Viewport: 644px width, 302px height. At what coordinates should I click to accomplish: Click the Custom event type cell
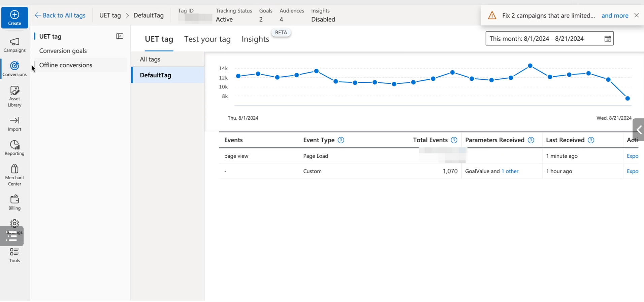312,171
